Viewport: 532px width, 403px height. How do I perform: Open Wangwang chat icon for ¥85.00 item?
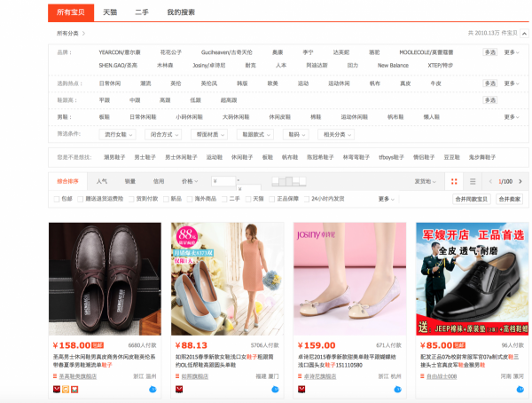coord(520,389)
